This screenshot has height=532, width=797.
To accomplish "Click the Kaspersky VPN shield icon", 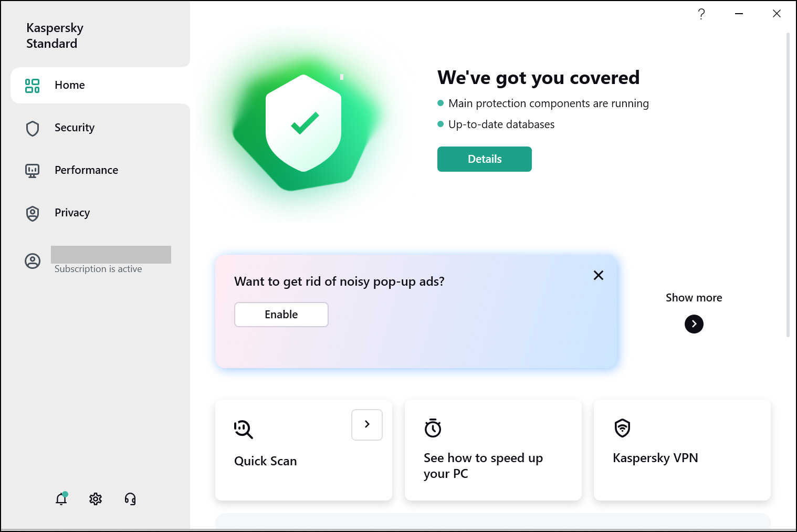I will coord(622,428).
